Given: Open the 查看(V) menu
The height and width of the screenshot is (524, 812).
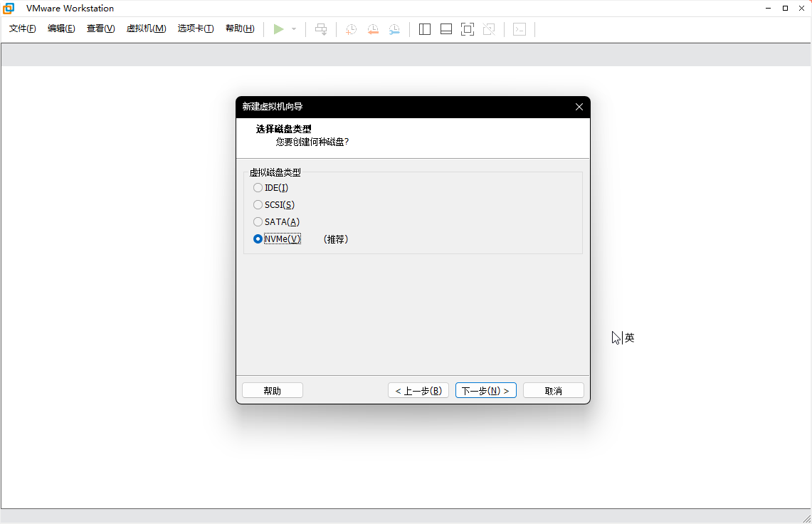Looking at the screenshot, I should coord(100,28).
